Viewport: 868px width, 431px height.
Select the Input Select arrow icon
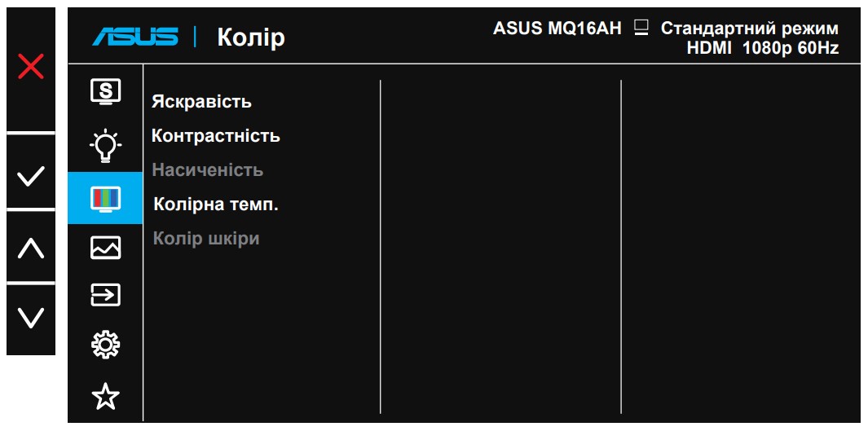pyautogui.click(x=105, y=295)
